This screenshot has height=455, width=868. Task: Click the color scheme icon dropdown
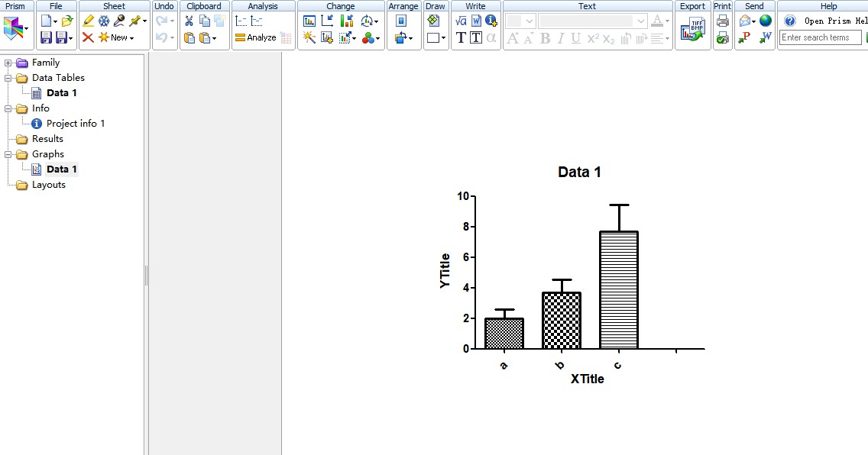(x=371, y=37)
